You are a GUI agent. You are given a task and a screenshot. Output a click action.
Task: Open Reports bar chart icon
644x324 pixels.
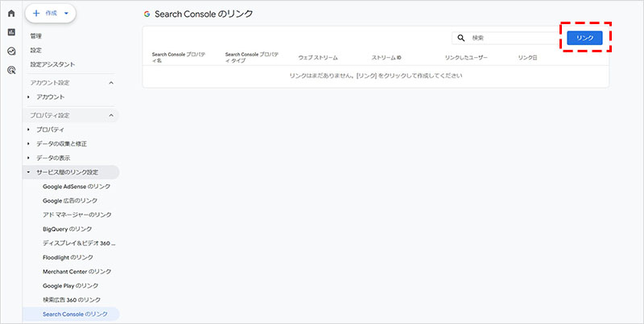point(11,32)
